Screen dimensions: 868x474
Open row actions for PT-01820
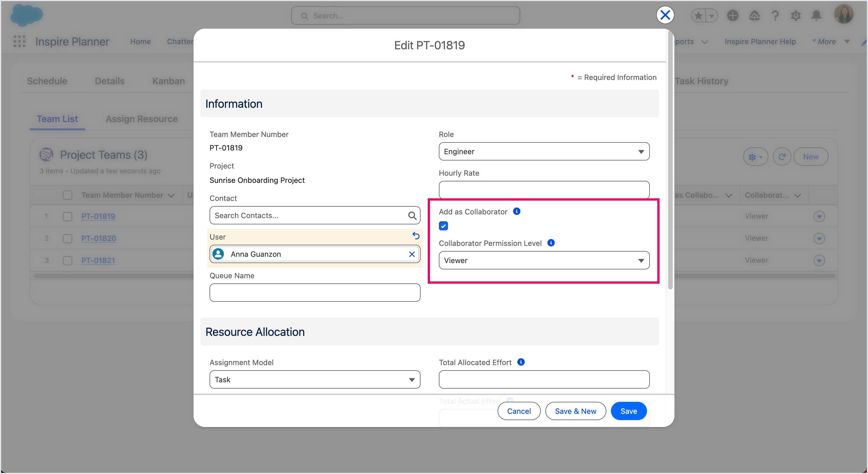(x=819, y=238)
